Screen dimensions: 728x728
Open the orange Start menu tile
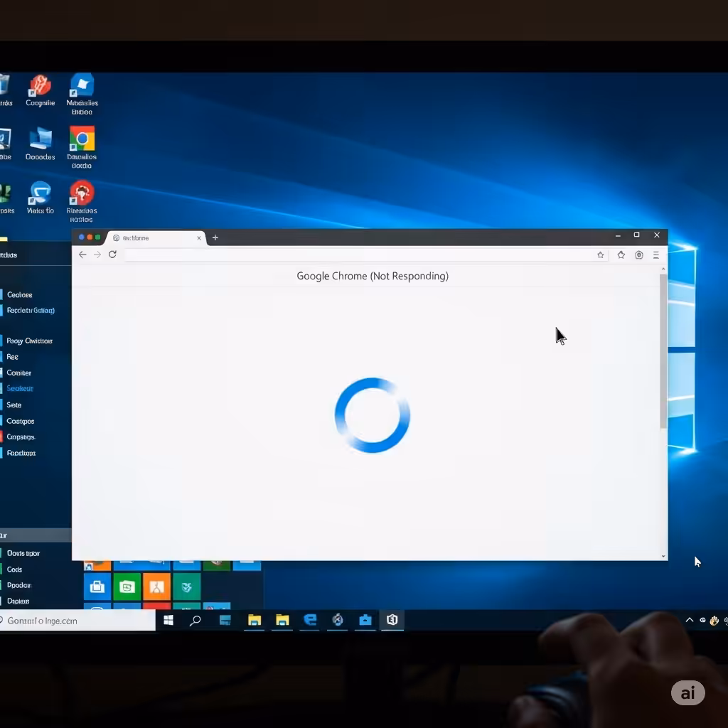(157, 587)
